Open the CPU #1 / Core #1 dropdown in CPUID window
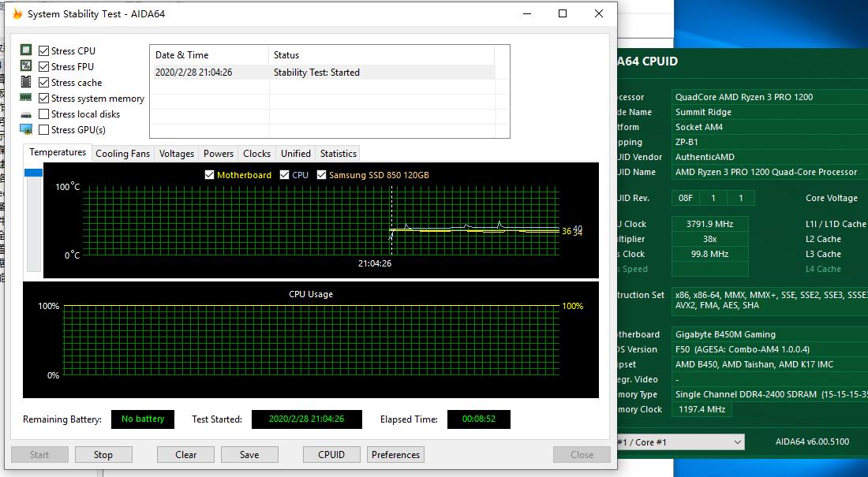 point(680,442)
